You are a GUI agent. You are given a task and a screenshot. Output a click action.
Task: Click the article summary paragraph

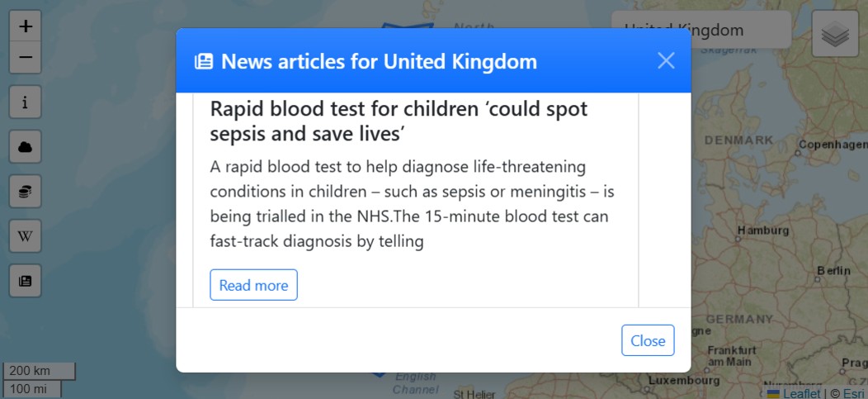pos(412,204)
